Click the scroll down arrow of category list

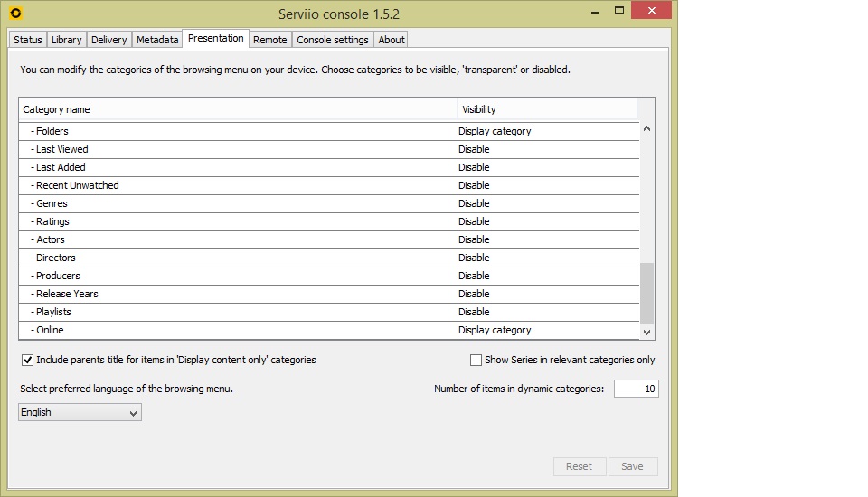[x=646, y=333]
